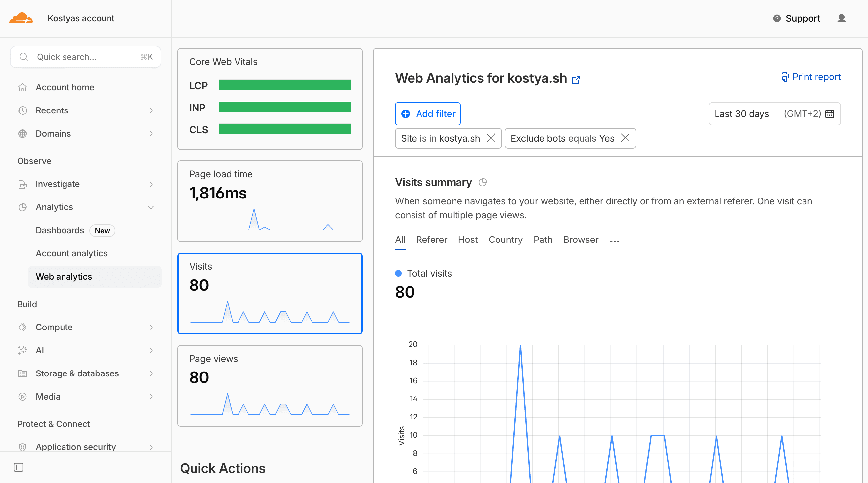Viewport: 868px width, 483px height.
Task: Click the search magnifier icon
Action: (23, 57)
